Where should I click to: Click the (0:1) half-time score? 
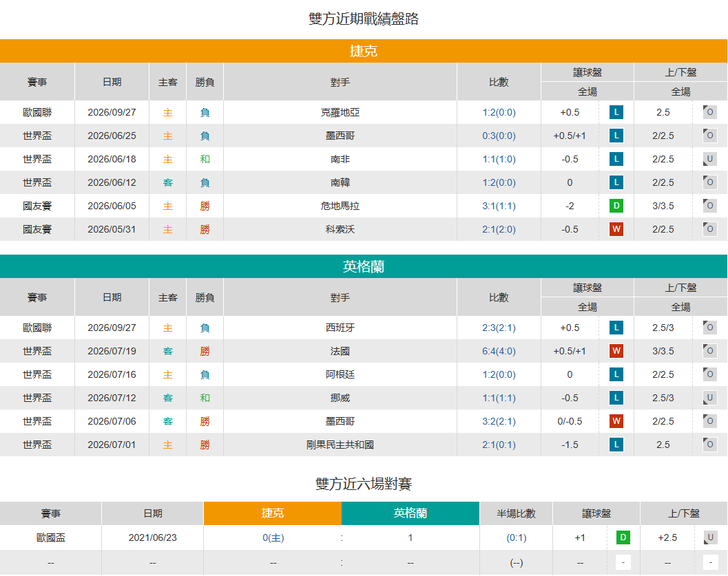517,537
